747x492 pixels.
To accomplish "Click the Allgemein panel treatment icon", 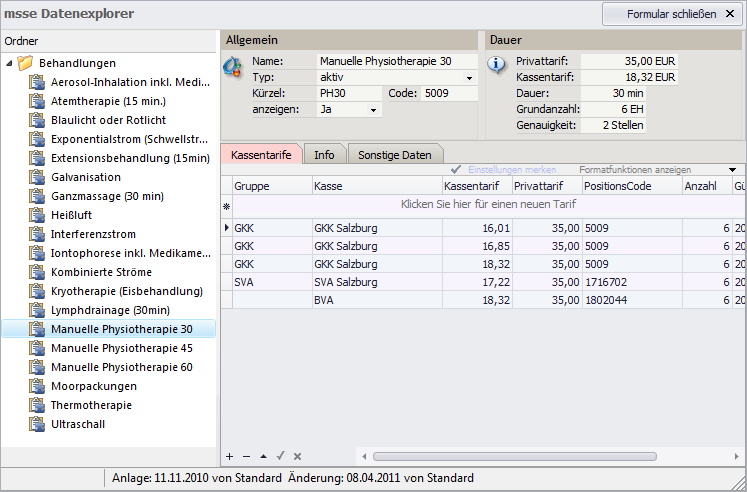I will 232,66.
